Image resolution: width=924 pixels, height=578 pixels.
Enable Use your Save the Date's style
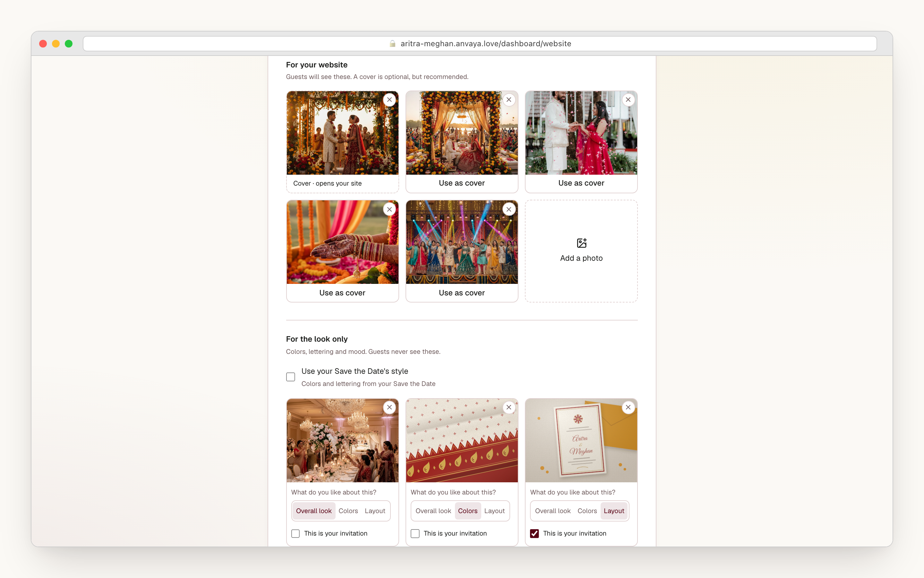291,377
